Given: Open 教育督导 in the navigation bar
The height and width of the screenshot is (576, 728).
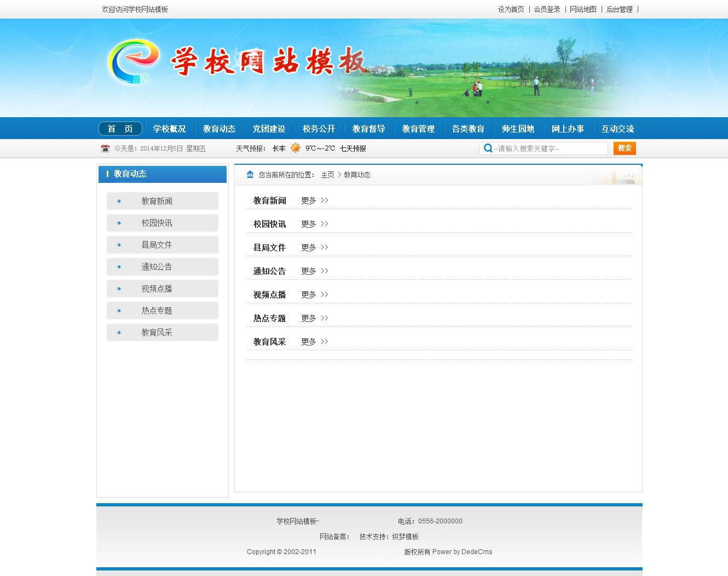Looking at the screenshot, I should coord(368,129).
